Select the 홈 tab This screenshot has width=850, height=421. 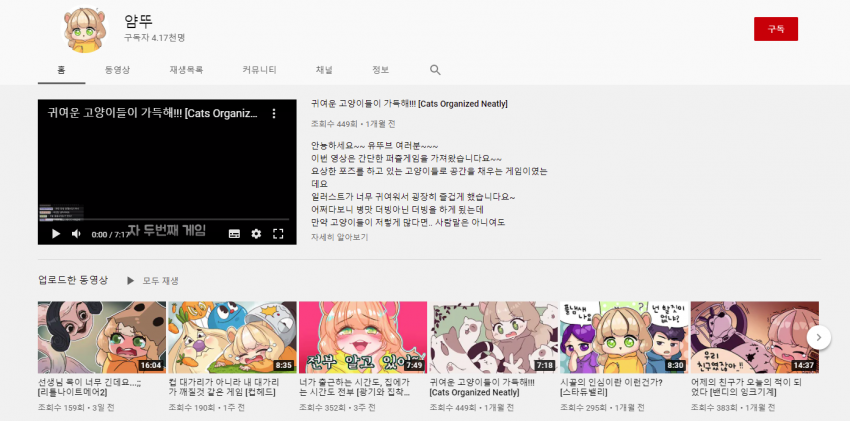click(61, 70)
